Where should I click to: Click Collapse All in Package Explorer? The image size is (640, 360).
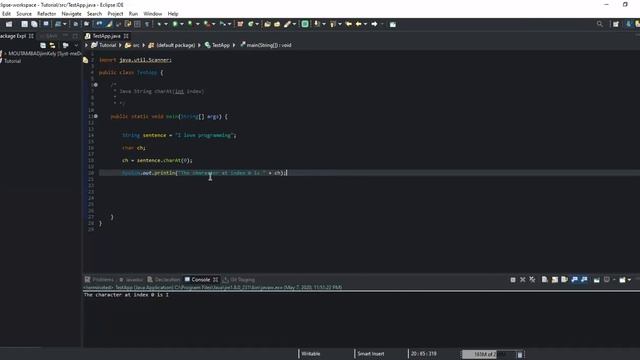[43, 45]
